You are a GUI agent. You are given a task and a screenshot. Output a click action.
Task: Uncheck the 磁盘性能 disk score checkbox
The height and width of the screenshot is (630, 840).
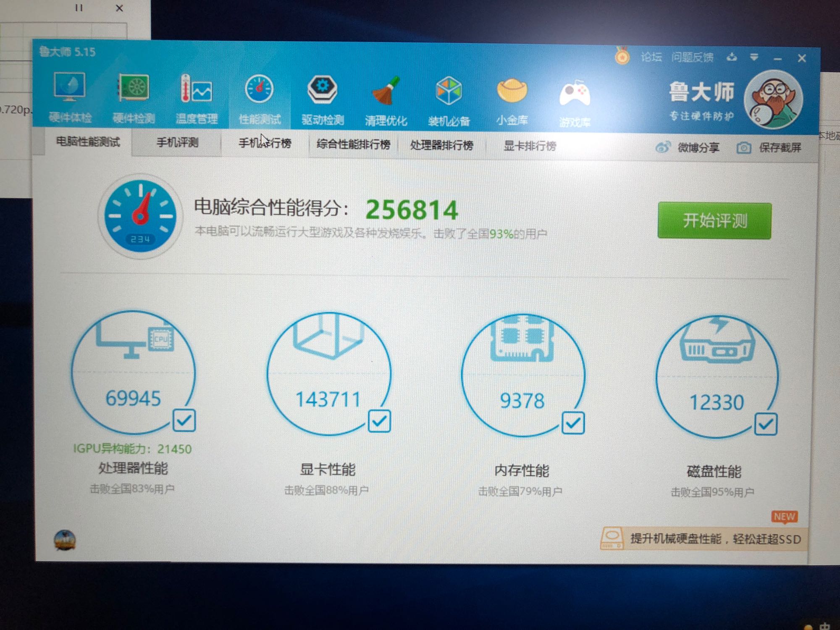click(766, 424)
